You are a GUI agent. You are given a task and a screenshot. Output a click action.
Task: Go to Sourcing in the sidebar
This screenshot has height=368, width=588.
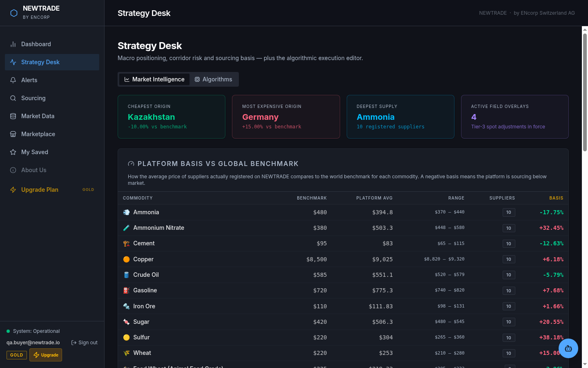(52, 98)
